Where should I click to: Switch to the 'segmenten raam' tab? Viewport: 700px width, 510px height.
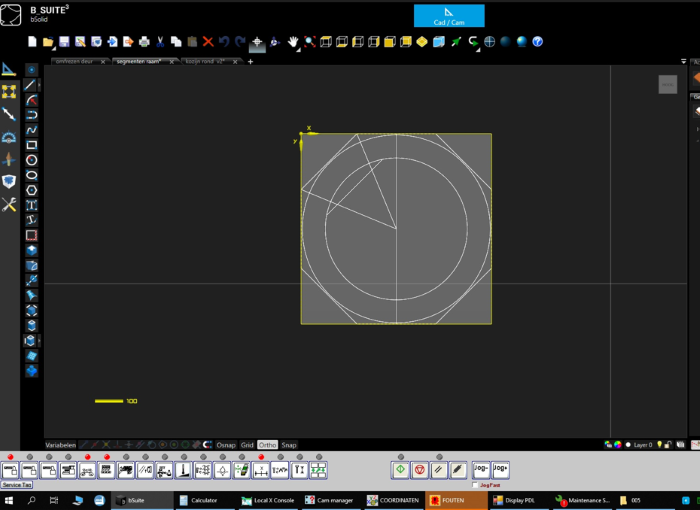click(139, 61)
